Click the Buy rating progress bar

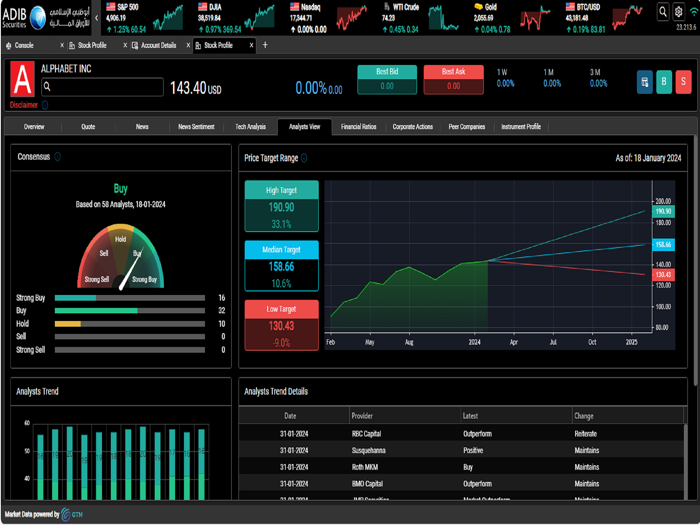(130, 310)
